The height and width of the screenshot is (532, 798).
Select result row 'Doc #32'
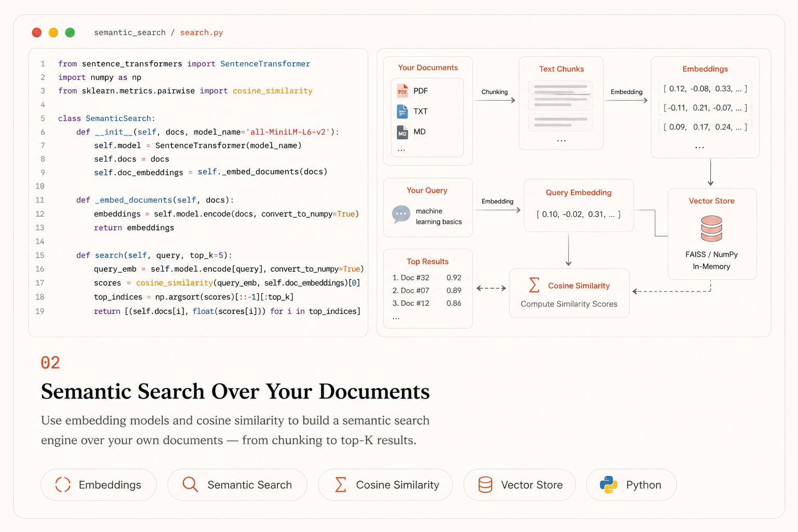(427, 277)
